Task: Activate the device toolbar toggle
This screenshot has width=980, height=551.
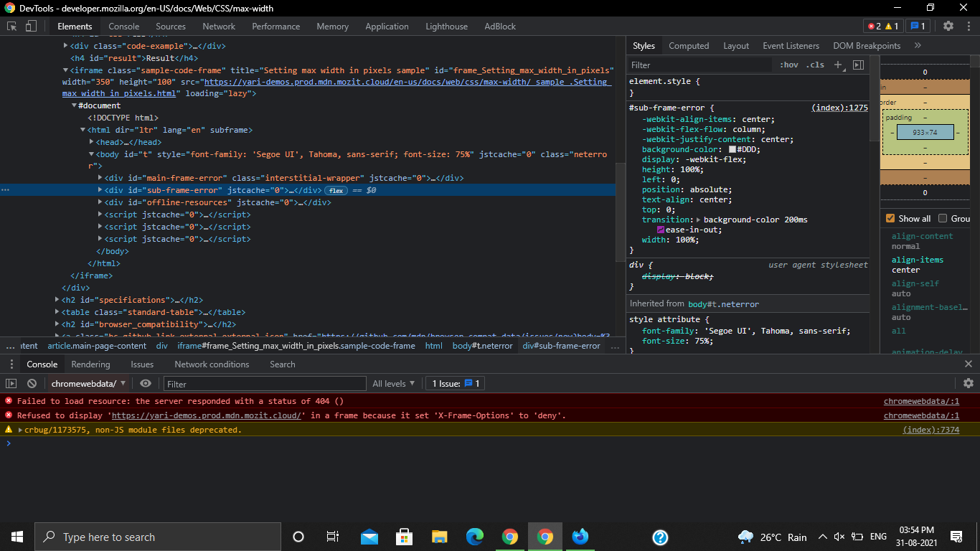Action: [29, 26]
